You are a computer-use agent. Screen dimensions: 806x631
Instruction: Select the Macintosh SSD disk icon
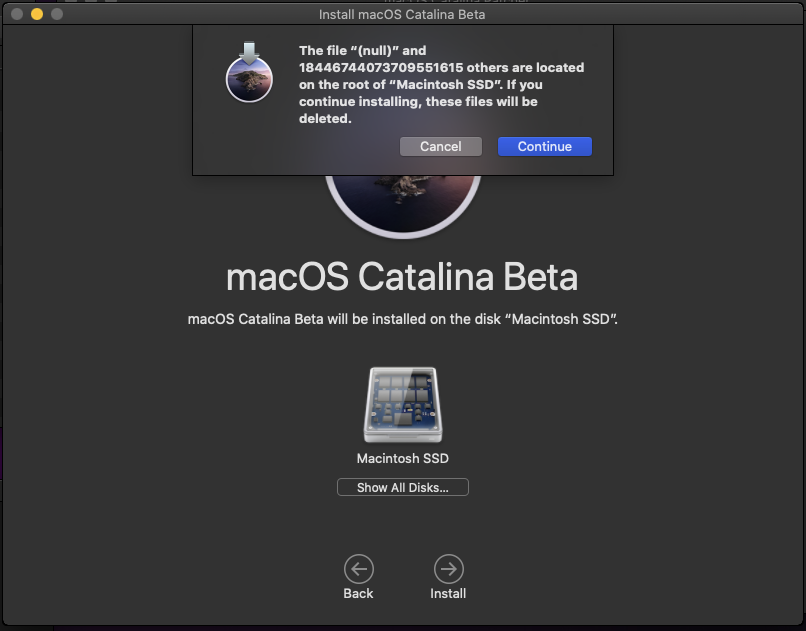(403, 405)
